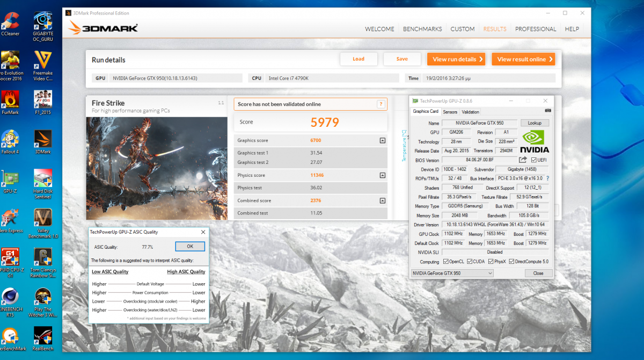The height and width of the screenshot is (360, 644).
Task: Open the Nero Express desktop icon
Action: pyautogui.click(x=10, y=221)
